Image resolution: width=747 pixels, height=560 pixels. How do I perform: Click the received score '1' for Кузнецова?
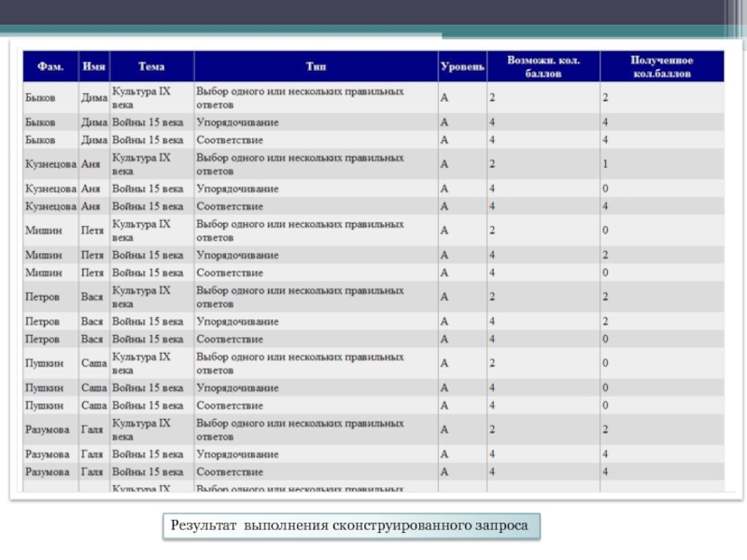coord(605,164)
